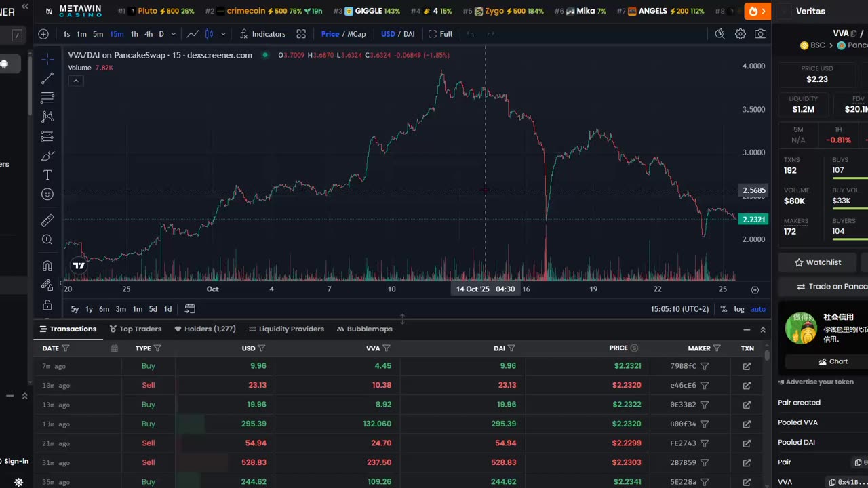868x488 pixels.
Task: Undo the last chart action
Action: point(471,34)
